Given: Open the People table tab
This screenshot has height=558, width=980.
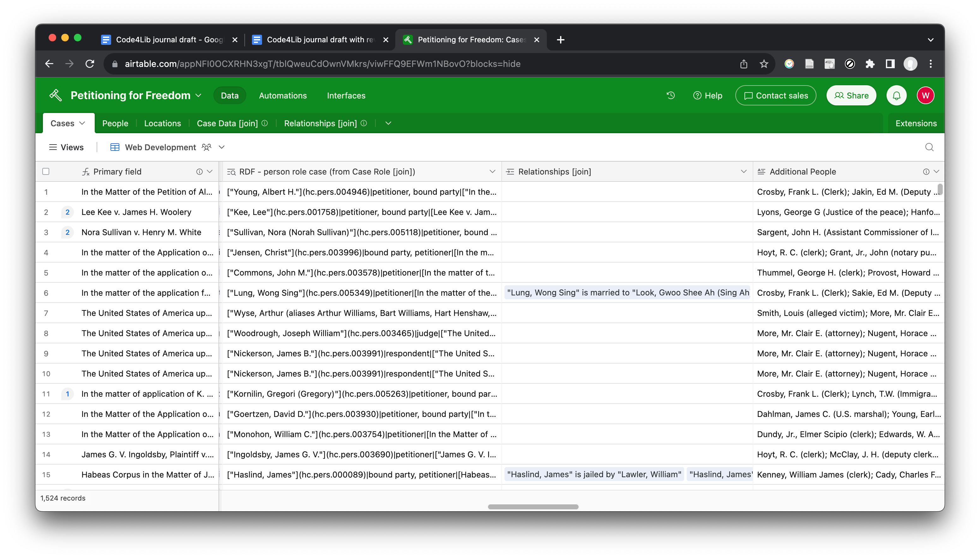Looking at the screenshot, I should (x=115, y=123).
